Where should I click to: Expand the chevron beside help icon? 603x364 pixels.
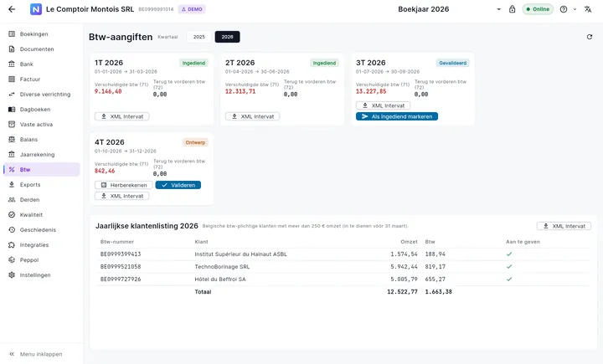point(575,9)
